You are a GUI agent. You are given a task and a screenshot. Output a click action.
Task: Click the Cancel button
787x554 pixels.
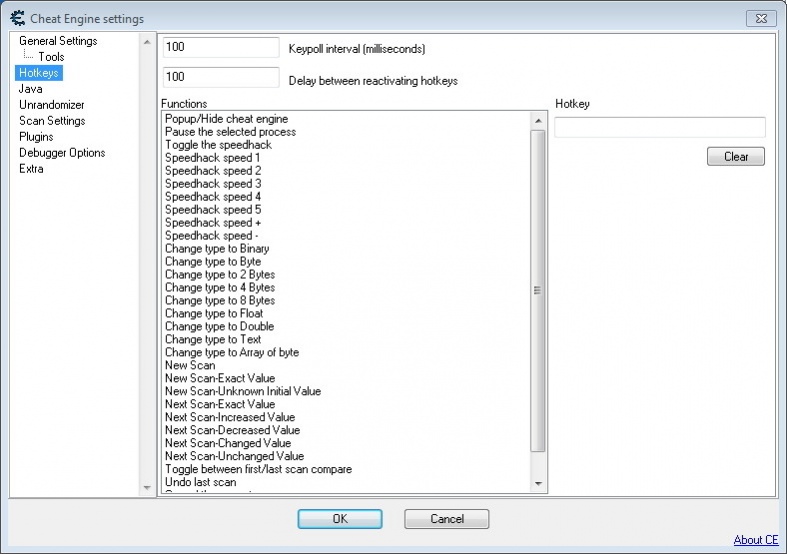[x=446, y=519]
